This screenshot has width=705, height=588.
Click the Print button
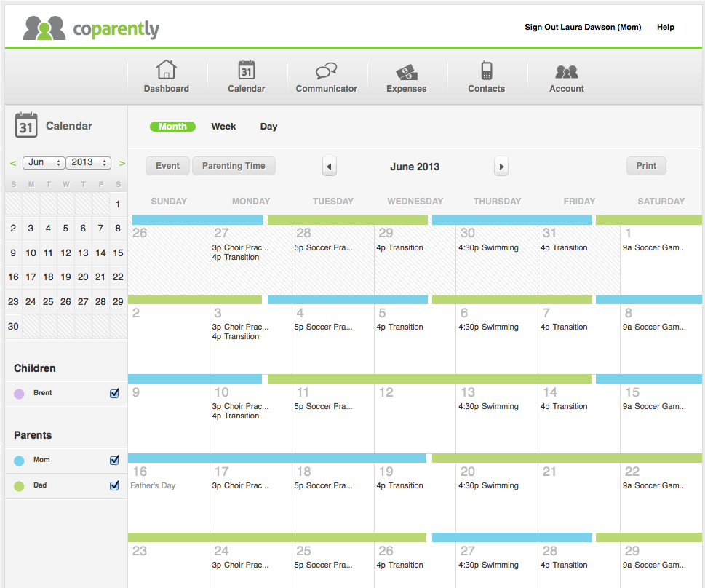[x=646, y=166]
